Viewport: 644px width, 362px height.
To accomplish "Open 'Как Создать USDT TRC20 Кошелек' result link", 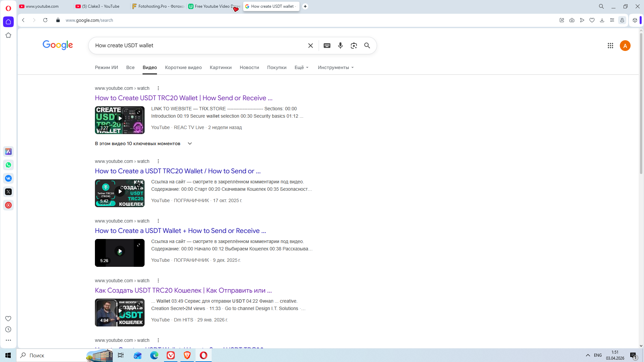I will (183, 290).
